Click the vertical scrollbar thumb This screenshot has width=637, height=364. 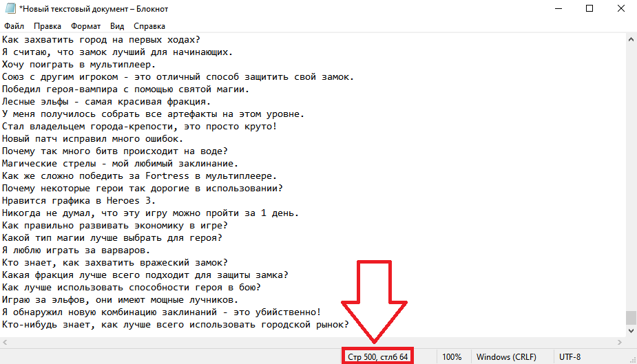(x=631, y=318)
